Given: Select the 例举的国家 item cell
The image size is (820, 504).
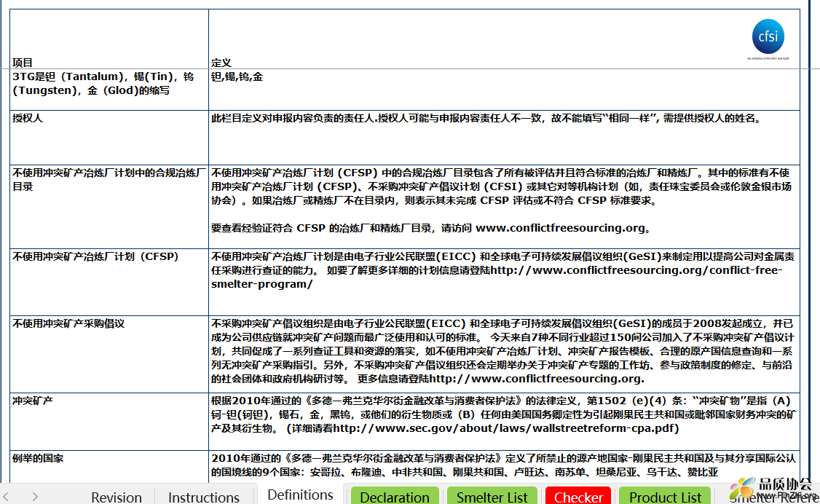Looking at the screenshot, I should click(109, 467).
